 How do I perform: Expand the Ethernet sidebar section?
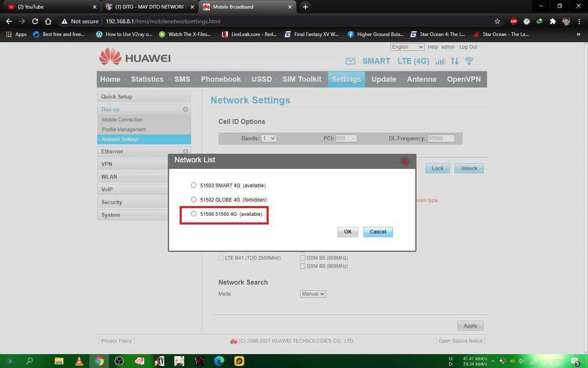click(x=185, y=152)
